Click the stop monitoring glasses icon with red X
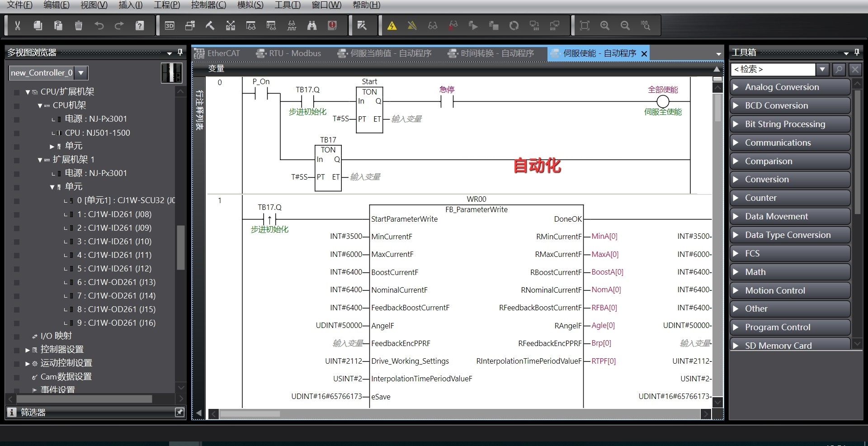This screenshot has height=446, width=868. [x=453, y=25]
